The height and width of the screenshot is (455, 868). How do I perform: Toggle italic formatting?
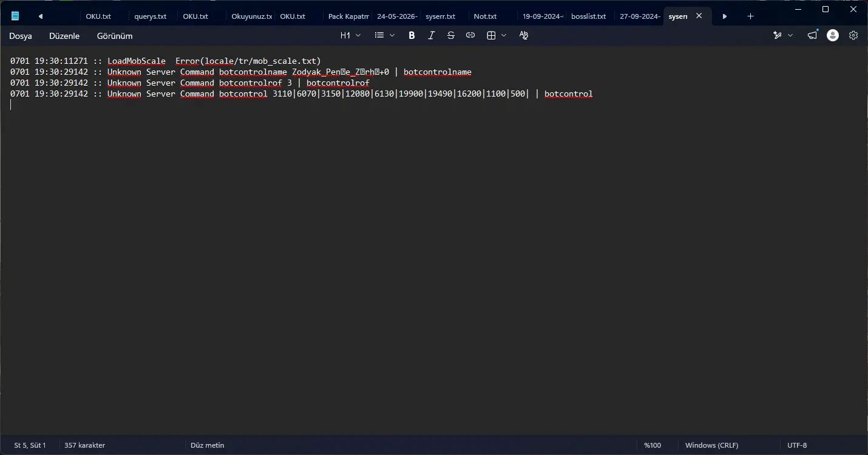pos(431,36)
